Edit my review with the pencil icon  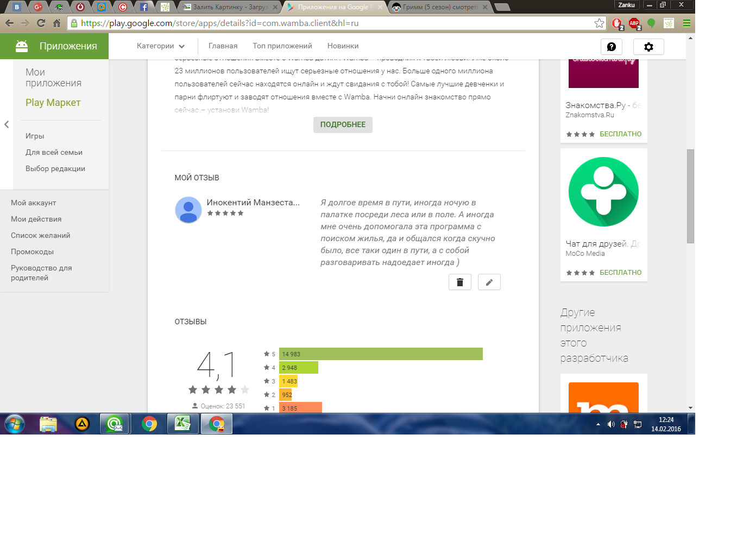pyautogui.click(x=489, y=282)
